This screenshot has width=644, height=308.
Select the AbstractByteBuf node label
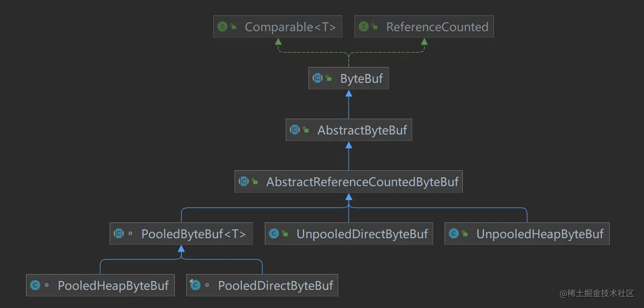[362, 130]
